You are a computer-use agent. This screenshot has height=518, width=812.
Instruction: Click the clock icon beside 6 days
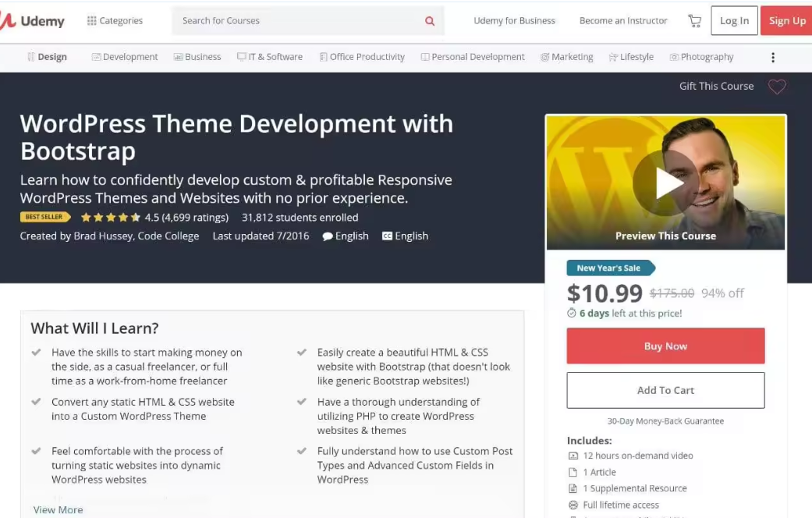[x=571, y=313]
